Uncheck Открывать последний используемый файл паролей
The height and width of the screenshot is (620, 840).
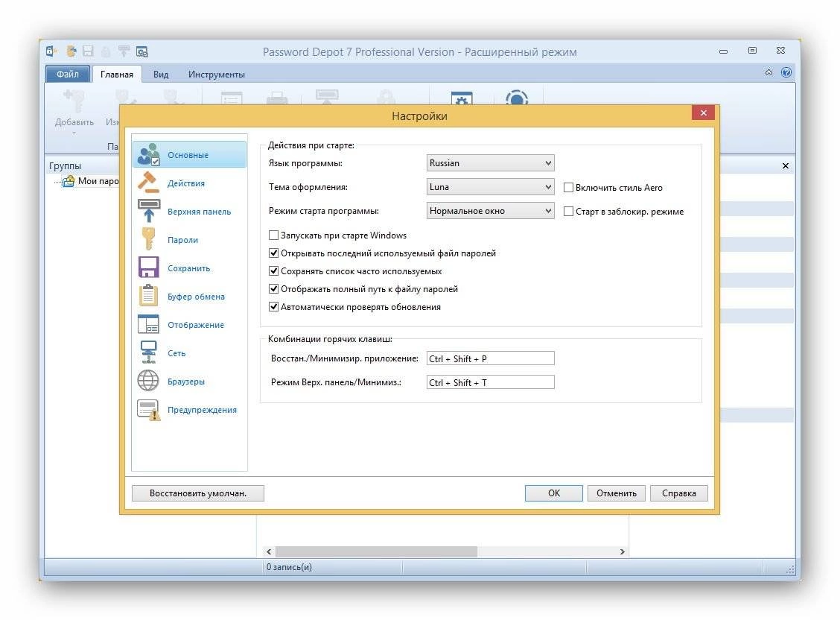[x=273, y=253]
